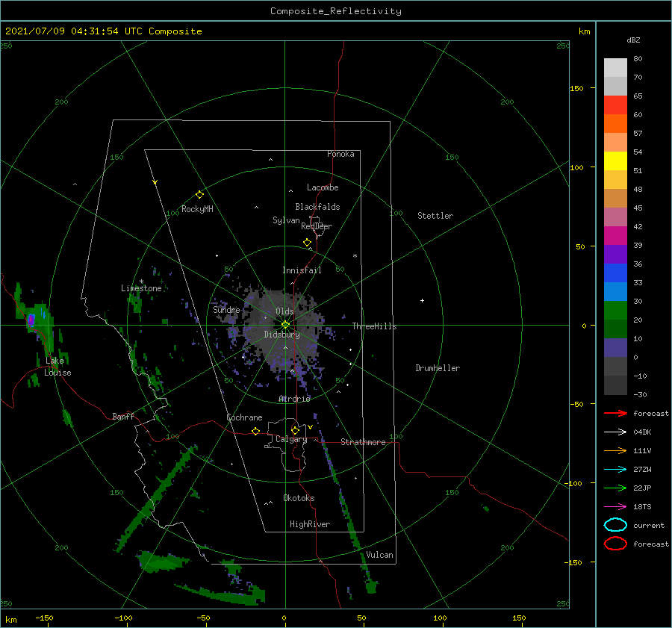Click the Lacombe city label
The image size is (672, 628).
pyautogui.click(x=323, y=187)
